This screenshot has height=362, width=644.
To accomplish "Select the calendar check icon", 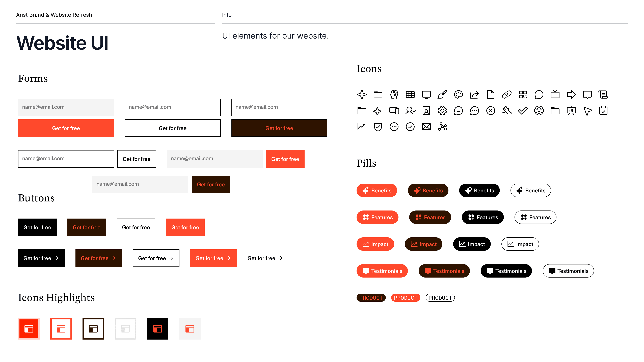I will click(x=603, y=111).
